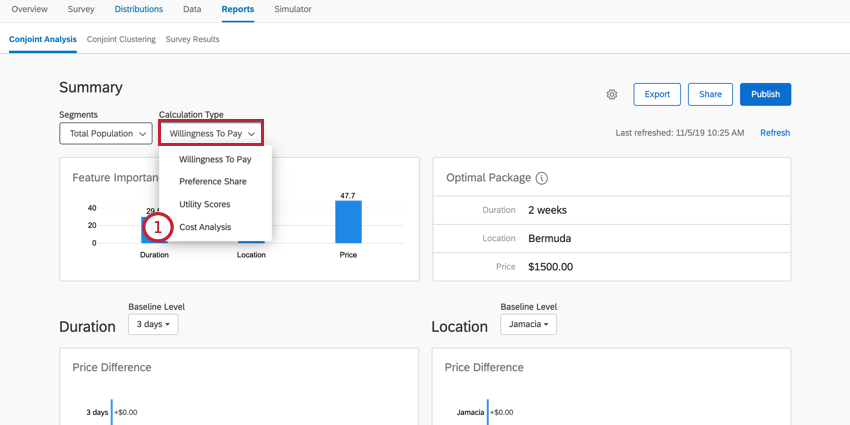Viewport: 850px width, 425px height.
Task: Pick Willingness To Pay menu option
Action: [215, 159]
